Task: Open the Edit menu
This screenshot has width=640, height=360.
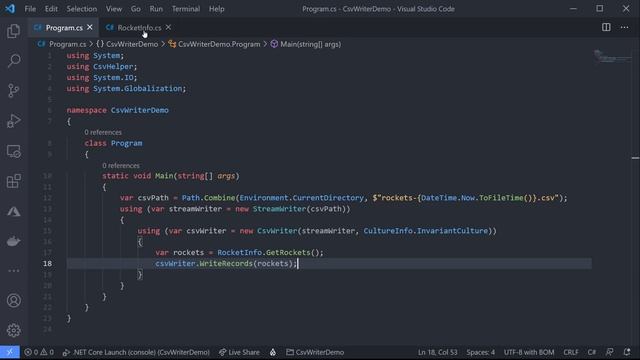Action: [51, 9]
